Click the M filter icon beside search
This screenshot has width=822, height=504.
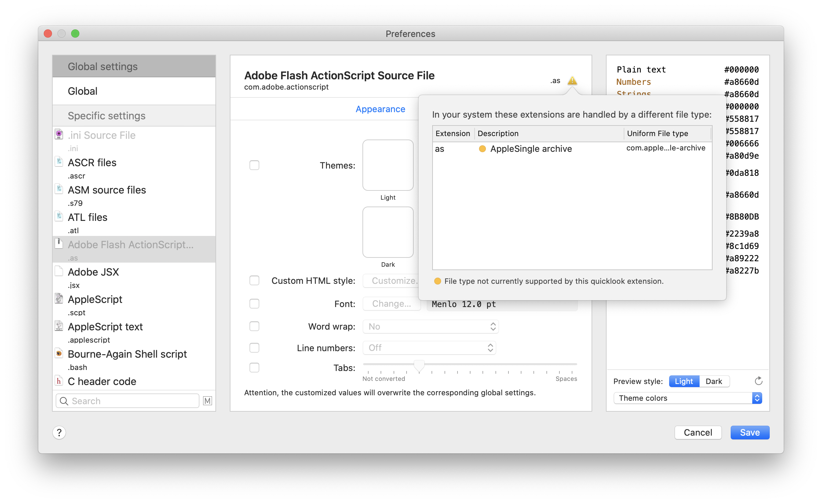point(207,401)
